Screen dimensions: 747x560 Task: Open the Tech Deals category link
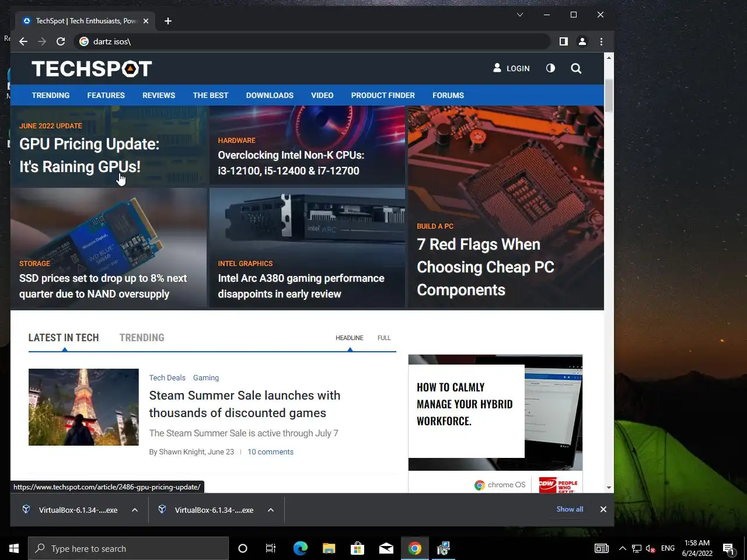tap(167, 378)
